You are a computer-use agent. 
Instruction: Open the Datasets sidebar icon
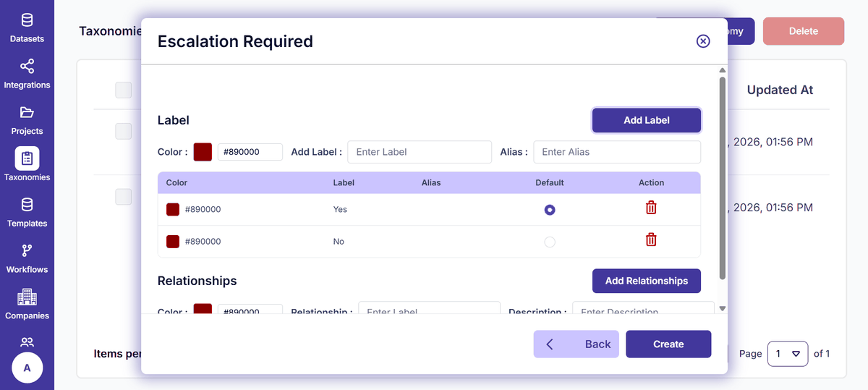27,20
